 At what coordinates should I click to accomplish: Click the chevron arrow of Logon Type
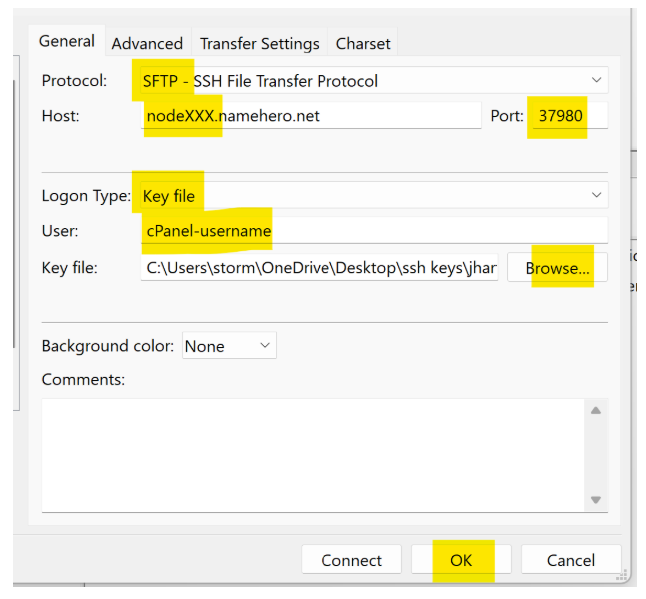point(596,195)
